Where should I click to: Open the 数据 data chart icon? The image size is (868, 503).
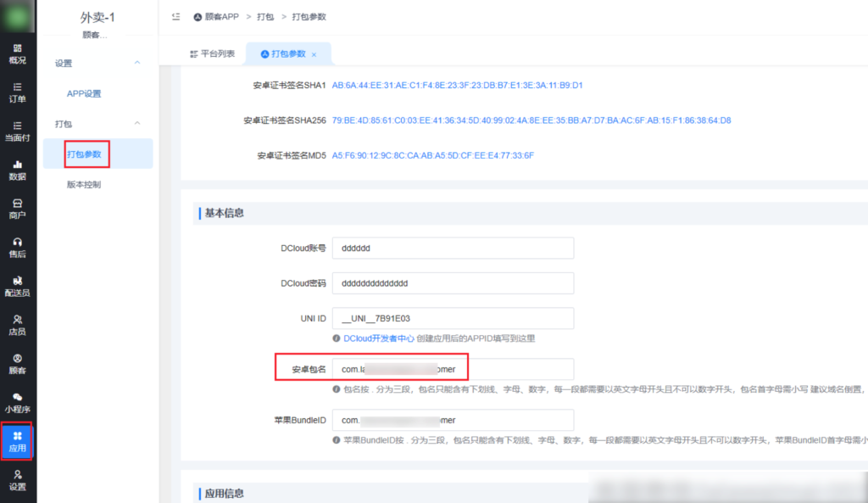pyautogui.click(x=17, y=170)
